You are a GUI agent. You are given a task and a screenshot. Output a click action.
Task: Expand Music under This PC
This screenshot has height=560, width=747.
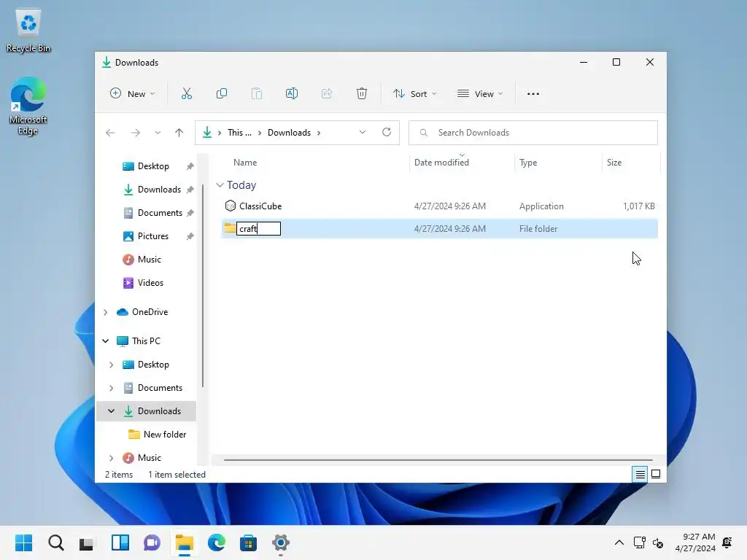(111, 458)
